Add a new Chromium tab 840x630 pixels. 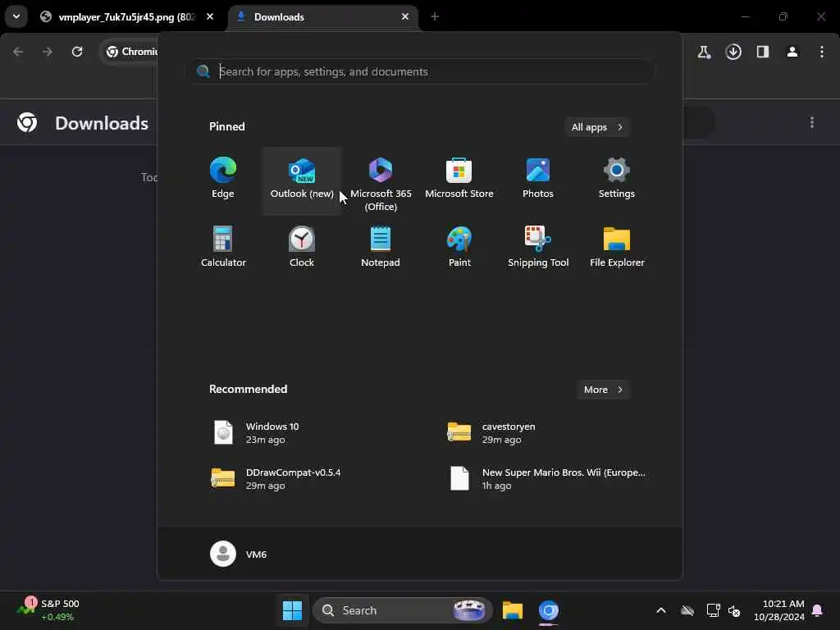(435, 16)
